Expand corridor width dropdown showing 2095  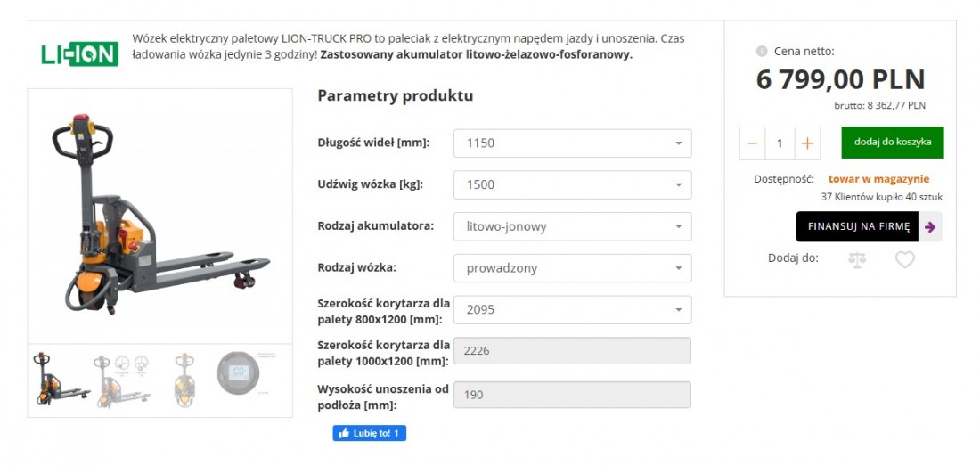tap(573, 310)
